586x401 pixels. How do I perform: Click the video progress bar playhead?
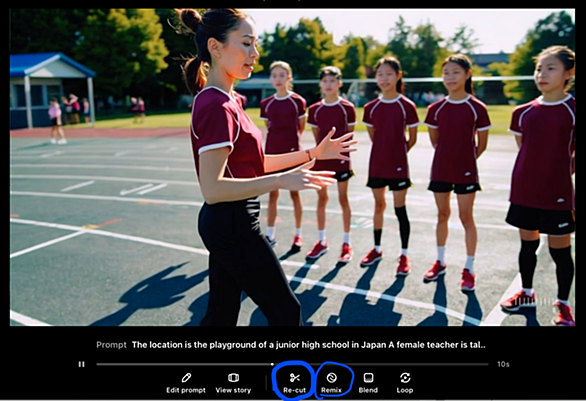[x=272, y=364]
